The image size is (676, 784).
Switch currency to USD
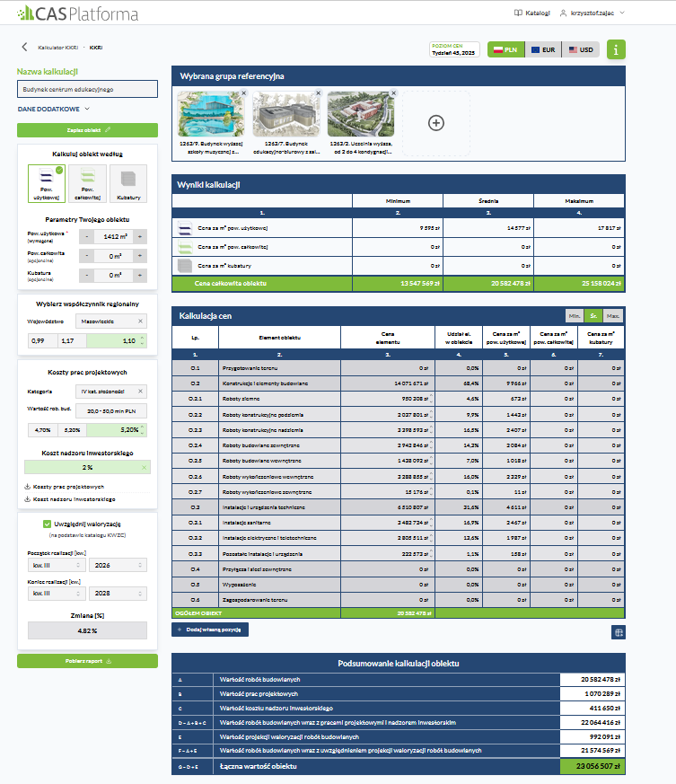[x=581, y=50]
